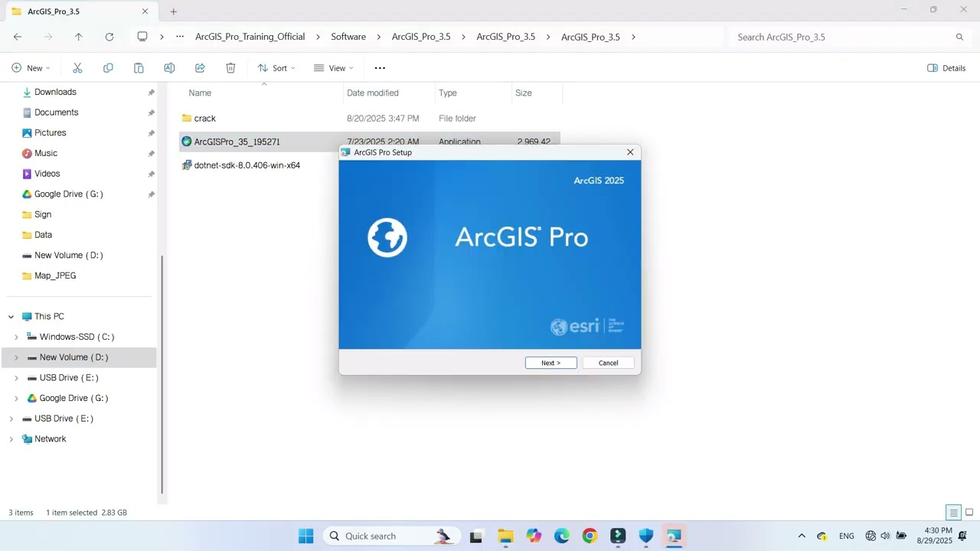The height and width of the screenshot is (551, 980).
Task: Toggle the Details pane
Action: click(x=946, y=68)
